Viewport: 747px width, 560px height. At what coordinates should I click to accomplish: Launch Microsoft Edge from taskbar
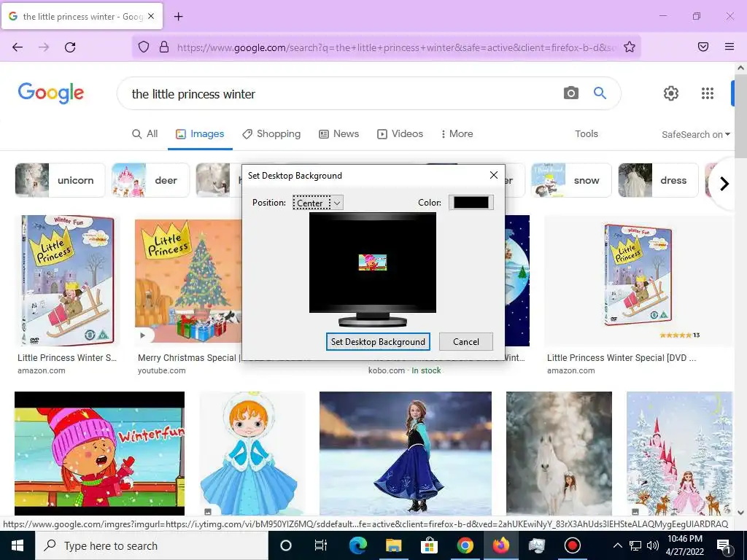(x=357, y=545)
